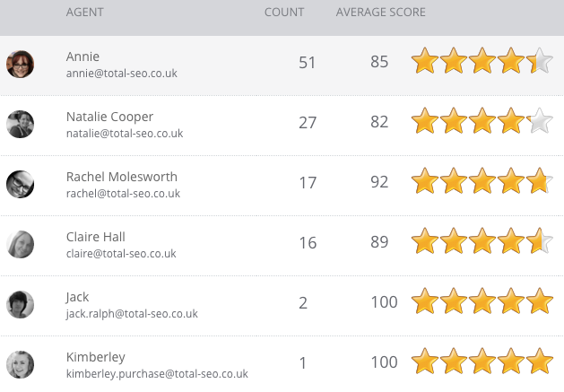Click Annie's response count of 51
564x392 pixels.
click(x=308, y=63)
